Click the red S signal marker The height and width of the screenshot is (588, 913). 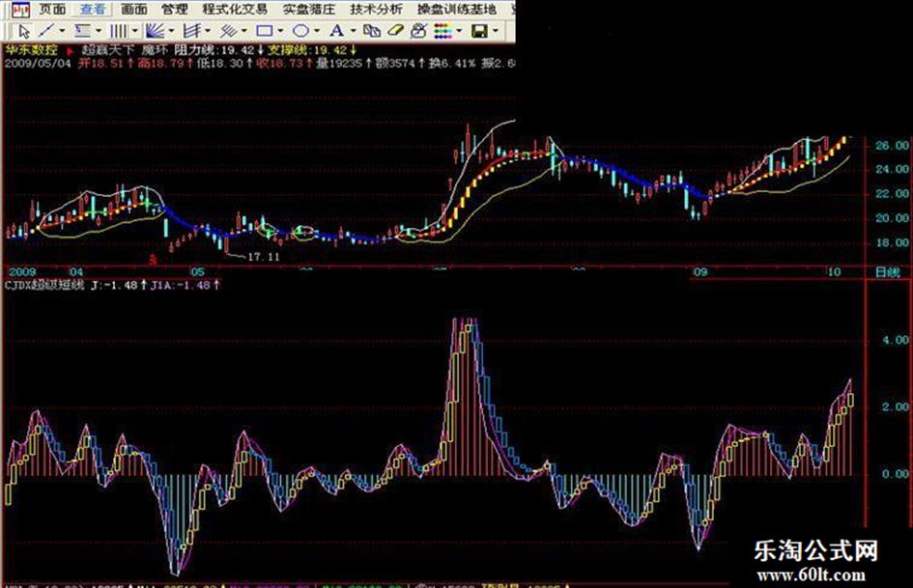point(154,259)
